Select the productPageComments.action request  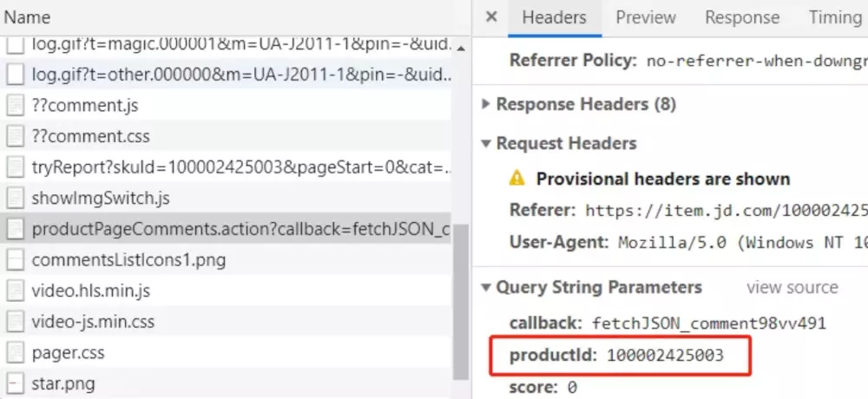tap(240, 229)
